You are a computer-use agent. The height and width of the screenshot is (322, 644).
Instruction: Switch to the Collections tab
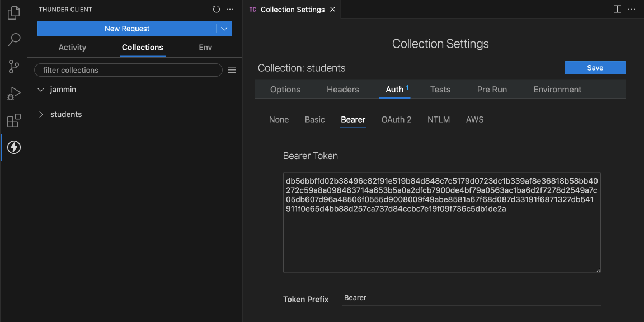[143, 47]
